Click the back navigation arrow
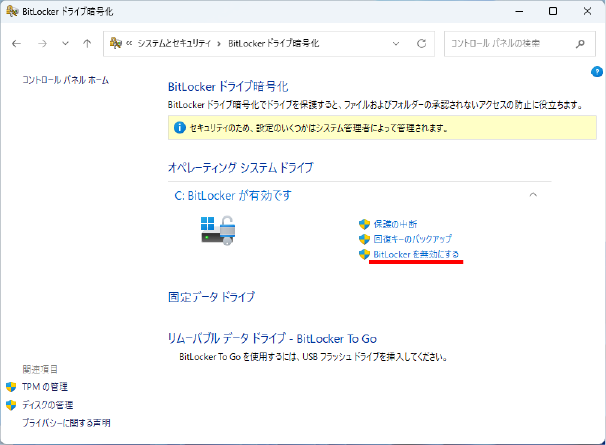Screen dimensions: 606x445 (x=16, y=44)
